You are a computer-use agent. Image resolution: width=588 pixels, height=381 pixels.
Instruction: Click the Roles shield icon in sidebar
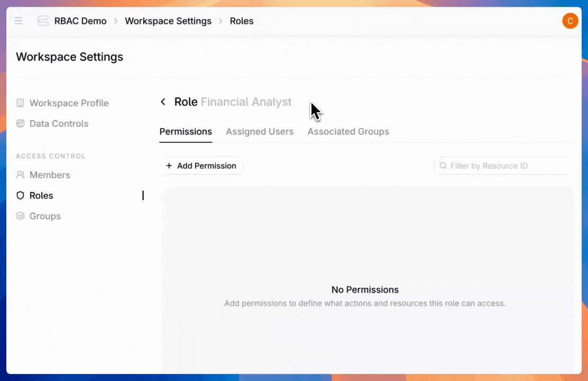tap(21, 196)
